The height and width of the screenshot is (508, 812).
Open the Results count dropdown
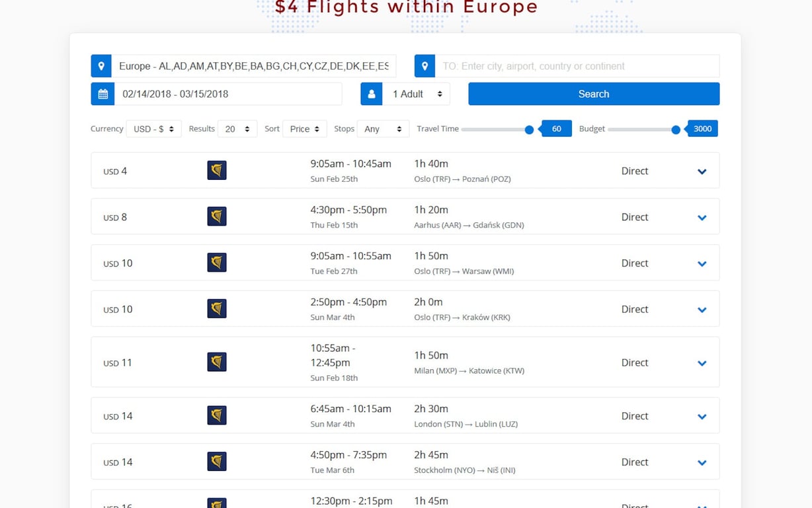click(237, 128)
